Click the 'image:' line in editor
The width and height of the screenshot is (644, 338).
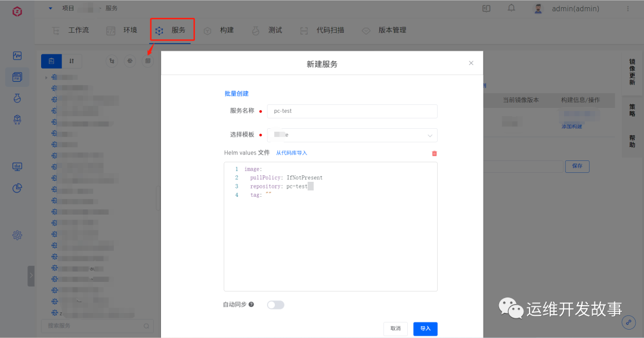point(253,169)
